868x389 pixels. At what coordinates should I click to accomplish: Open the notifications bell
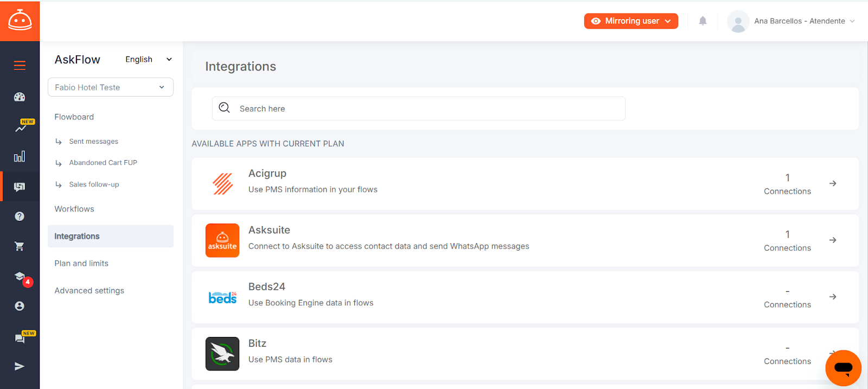(703, 21)
